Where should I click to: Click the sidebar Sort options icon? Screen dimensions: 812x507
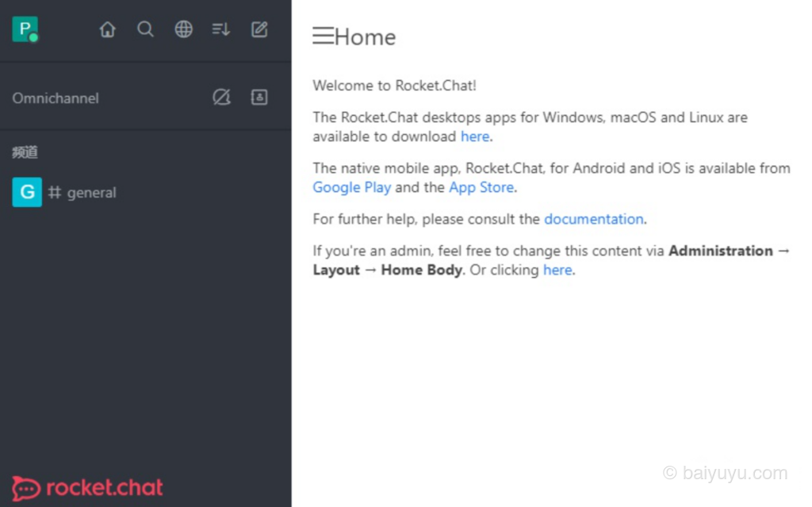(x=220, y=29)
